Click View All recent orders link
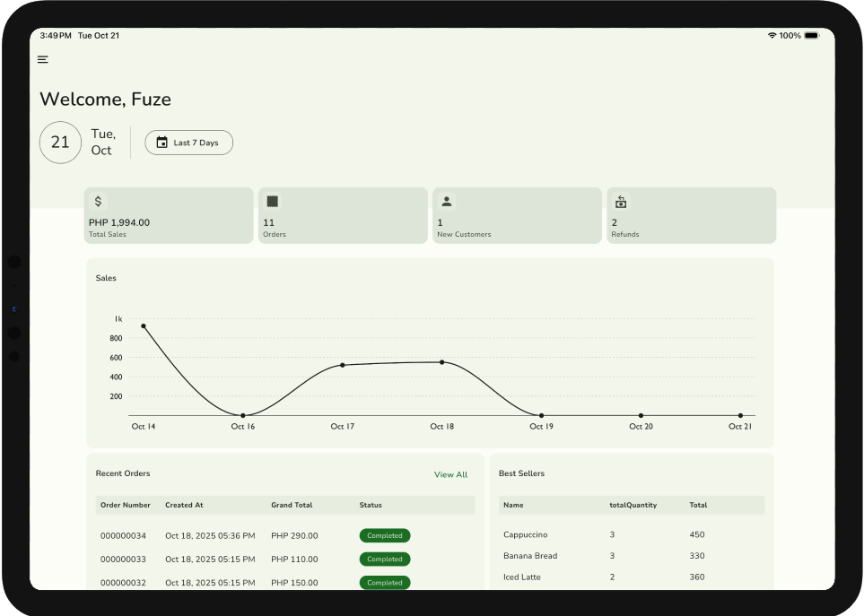The image size is (864, 616). [450, 475]
